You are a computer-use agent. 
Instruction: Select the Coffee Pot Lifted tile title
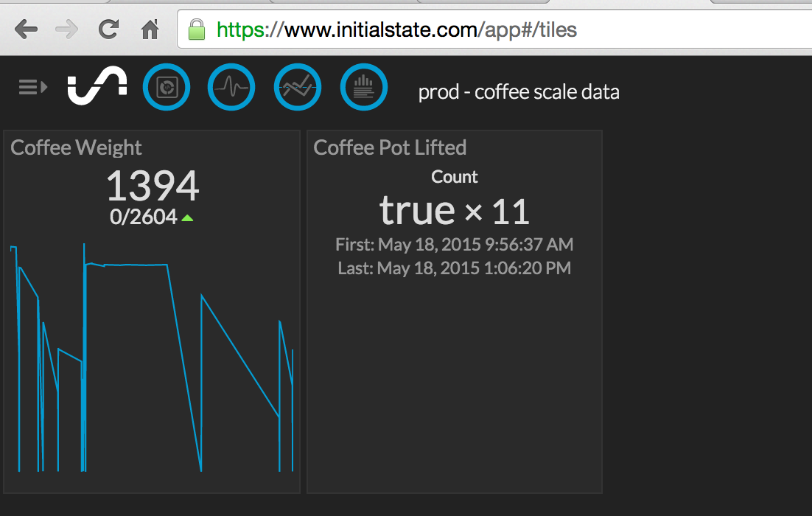pyautogui.click(x=390, y=147)
